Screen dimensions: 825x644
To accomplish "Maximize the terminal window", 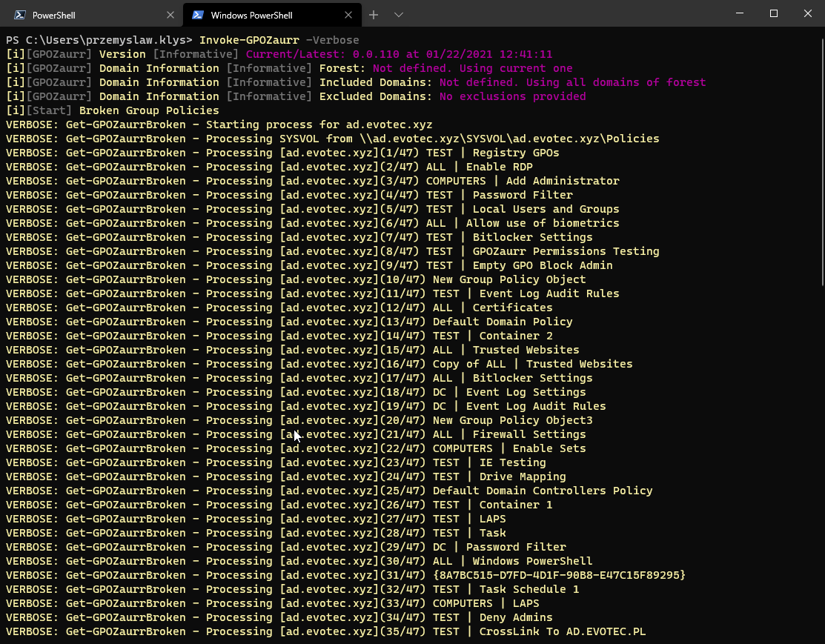I will (x=773, y=13).
